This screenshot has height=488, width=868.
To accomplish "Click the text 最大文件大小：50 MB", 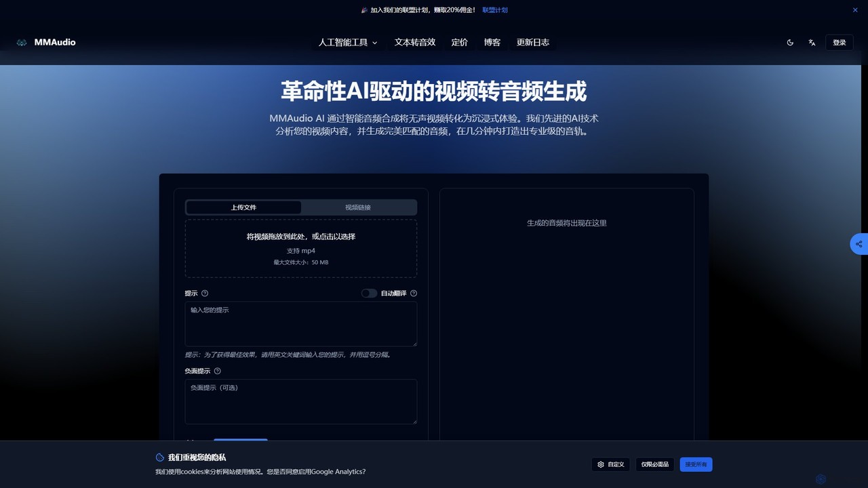I will [301, 262].
